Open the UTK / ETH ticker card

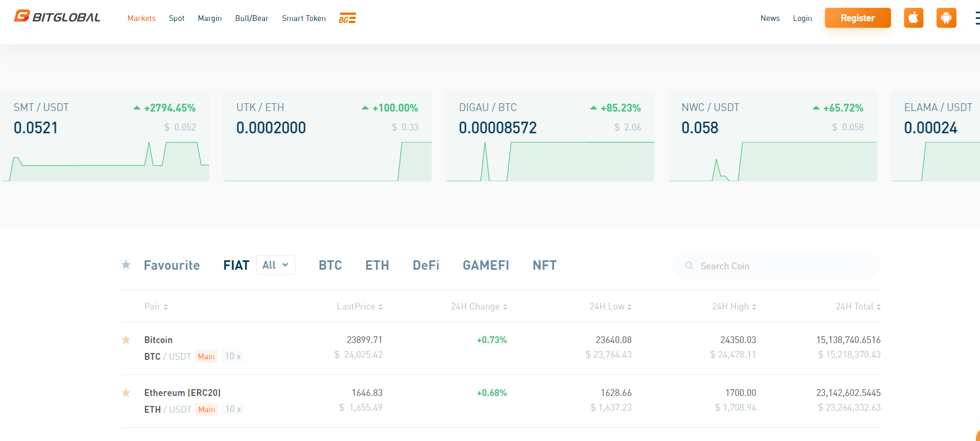coord(327,136)
